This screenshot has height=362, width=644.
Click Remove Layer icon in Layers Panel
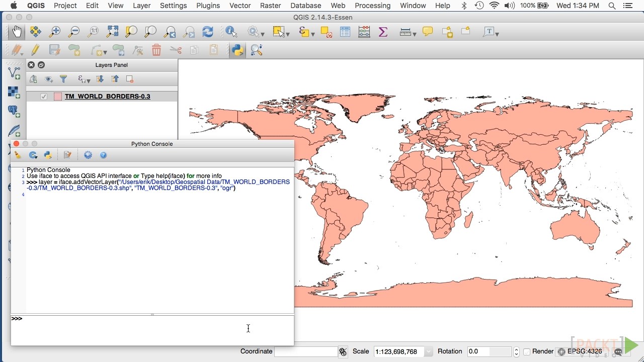click(x=130, y=79)
